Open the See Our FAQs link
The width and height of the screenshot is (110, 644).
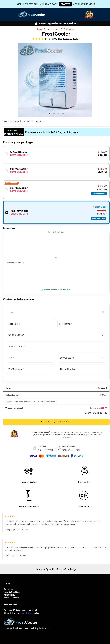coord(68,570)
